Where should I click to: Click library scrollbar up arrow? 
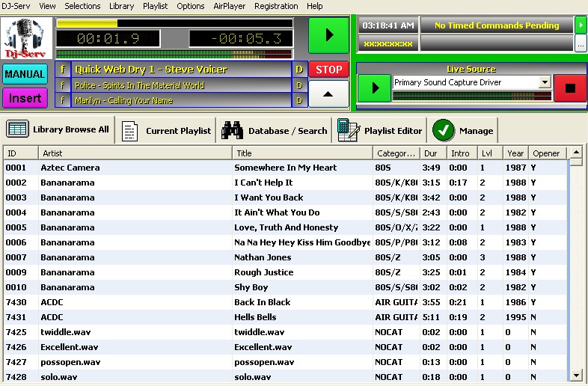click(x=576, y=153)
